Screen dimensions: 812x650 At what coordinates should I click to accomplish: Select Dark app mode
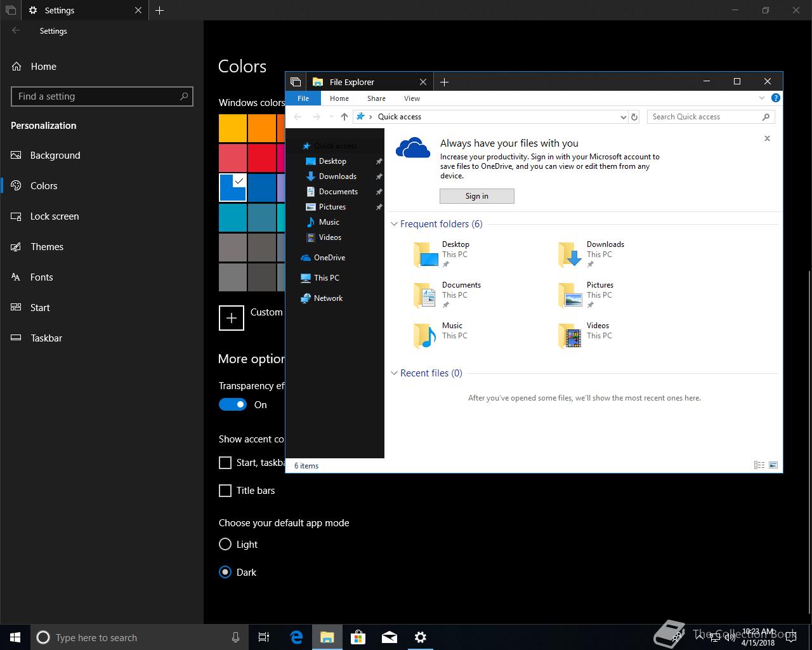pos(225,573)
